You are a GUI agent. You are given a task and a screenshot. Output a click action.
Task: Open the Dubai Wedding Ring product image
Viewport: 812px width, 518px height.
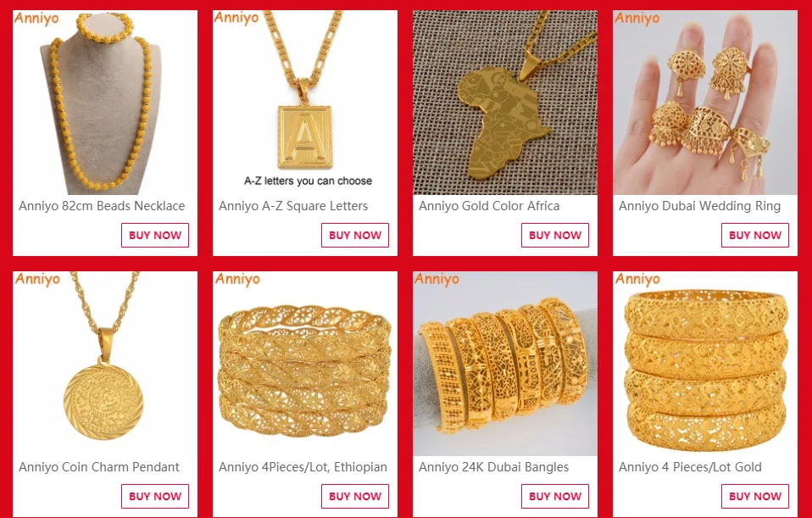pos(705,103)
